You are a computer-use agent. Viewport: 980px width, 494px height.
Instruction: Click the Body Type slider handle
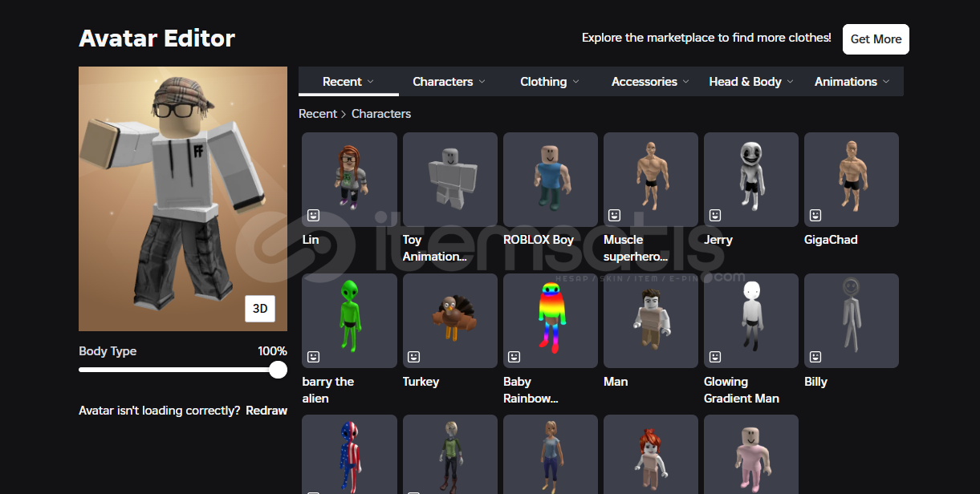[278, 370]
